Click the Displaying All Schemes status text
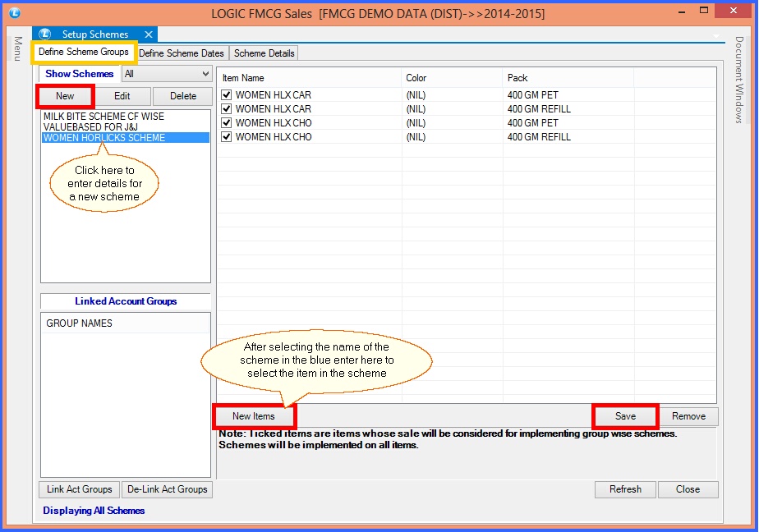Image resolution: width=759 pixels, height=532 pixels. [x=94, y=511]
